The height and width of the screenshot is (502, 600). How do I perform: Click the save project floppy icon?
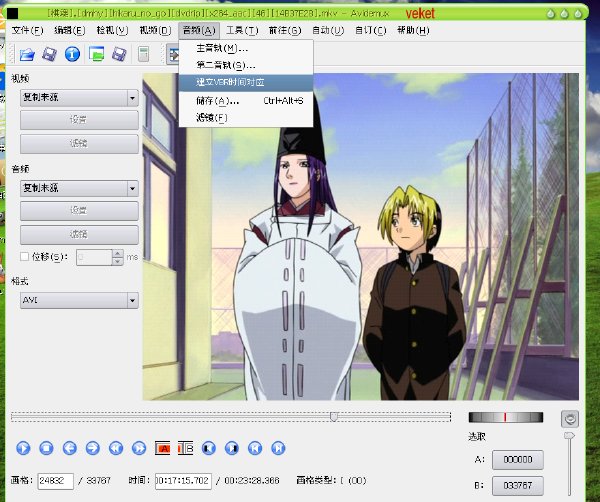click(x=119, y=54)
